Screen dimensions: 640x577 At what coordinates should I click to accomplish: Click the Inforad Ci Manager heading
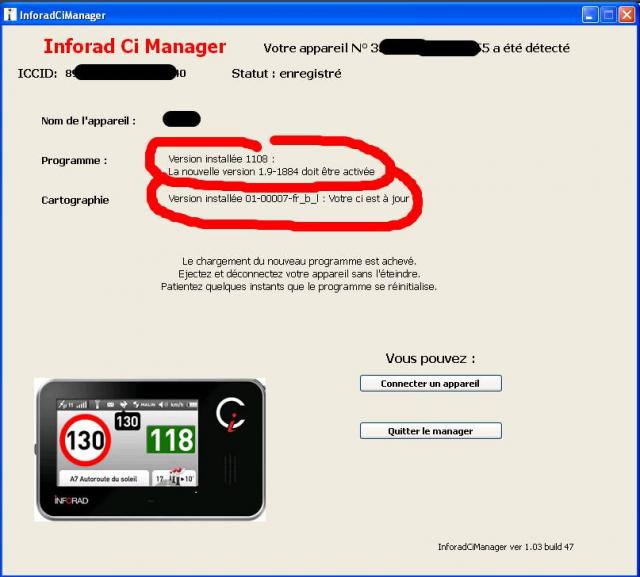[x=135, y=46]
